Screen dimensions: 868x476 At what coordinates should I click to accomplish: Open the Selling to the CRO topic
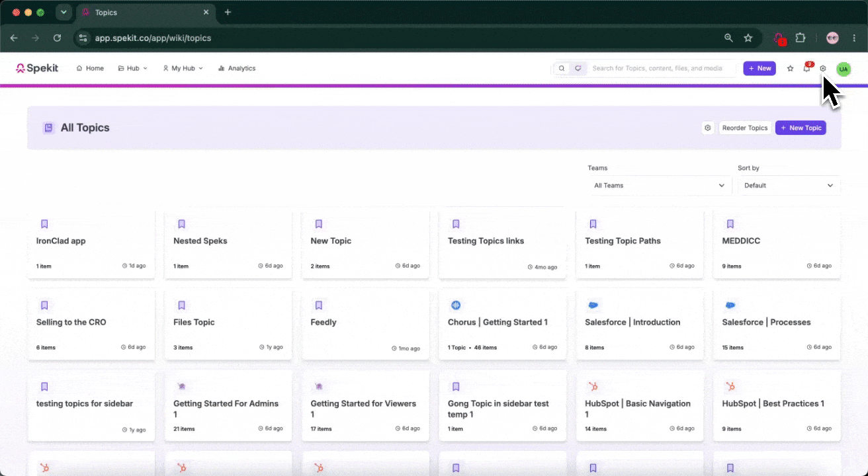(91, 324)
